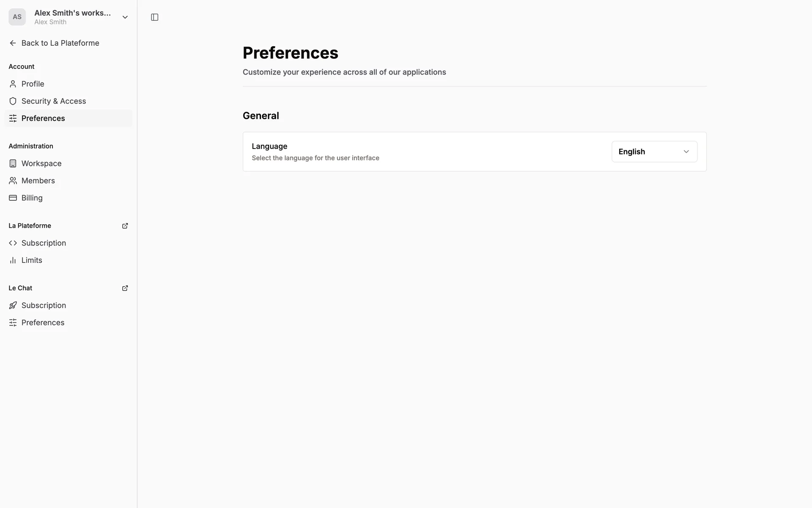Click the Le Chat Subscription rocket icon
The height and width of the screenshot is (508, 812).
pyautogui.click(x=13, y=305)
